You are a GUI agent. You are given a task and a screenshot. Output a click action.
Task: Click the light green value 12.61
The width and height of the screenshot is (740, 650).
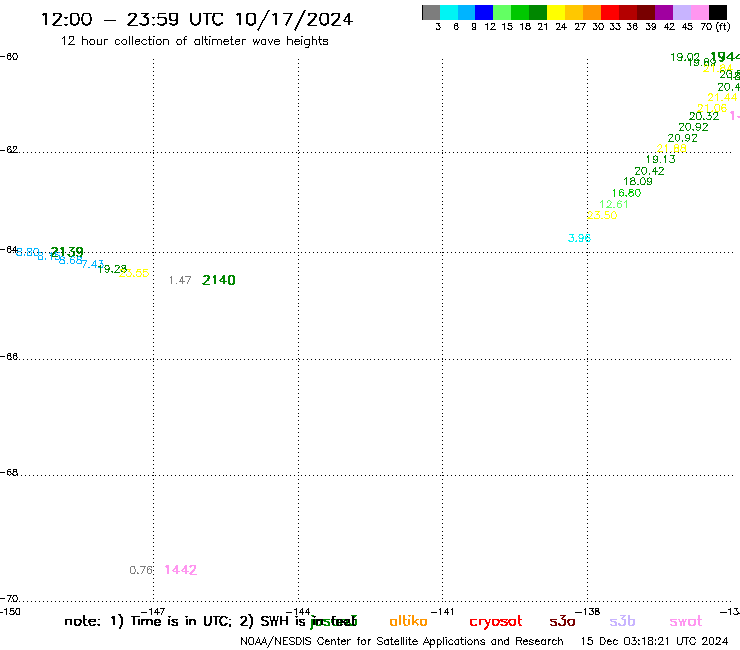tap(614, 204)
